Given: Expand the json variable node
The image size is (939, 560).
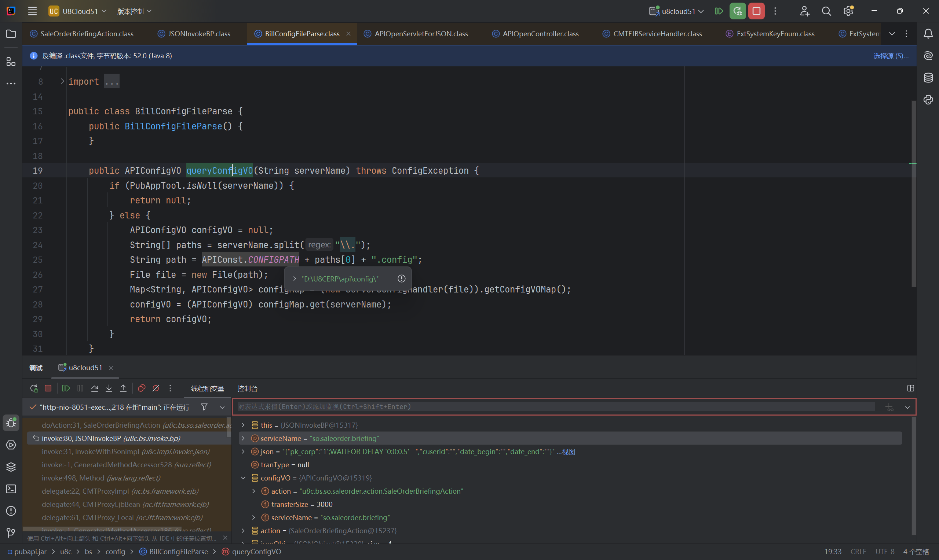Looking at the screenshot, I should coord(243,452).
